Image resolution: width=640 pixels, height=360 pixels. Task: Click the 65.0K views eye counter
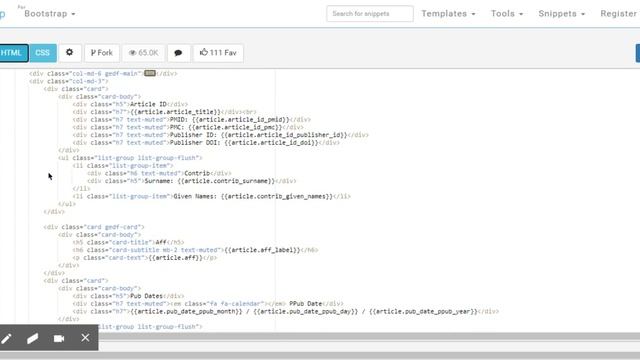click(x=144, y=53)
